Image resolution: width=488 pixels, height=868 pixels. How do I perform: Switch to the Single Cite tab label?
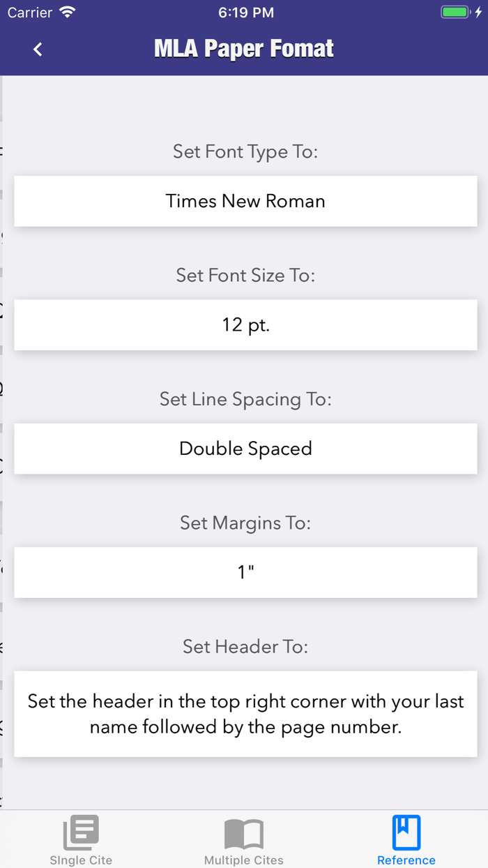tap(81, 860)
